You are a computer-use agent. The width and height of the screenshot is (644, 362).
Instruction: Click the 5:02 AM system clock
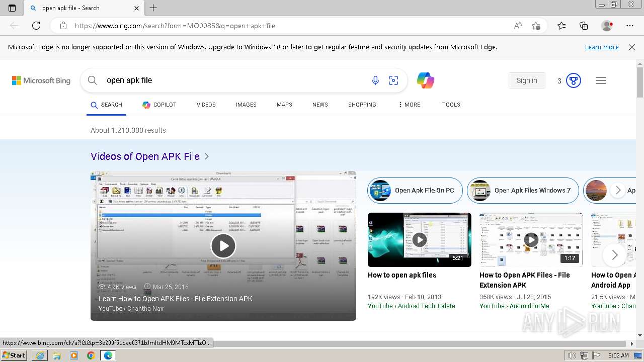pos(618,355)
